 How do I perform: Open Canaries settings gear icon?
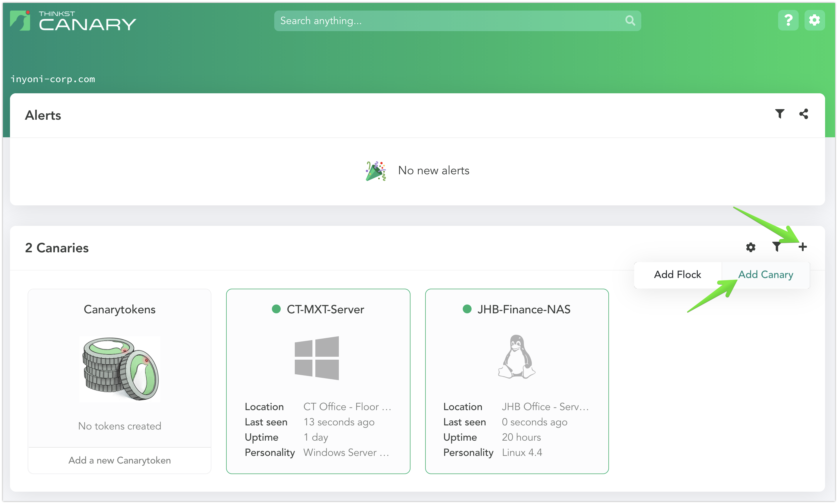750,247
